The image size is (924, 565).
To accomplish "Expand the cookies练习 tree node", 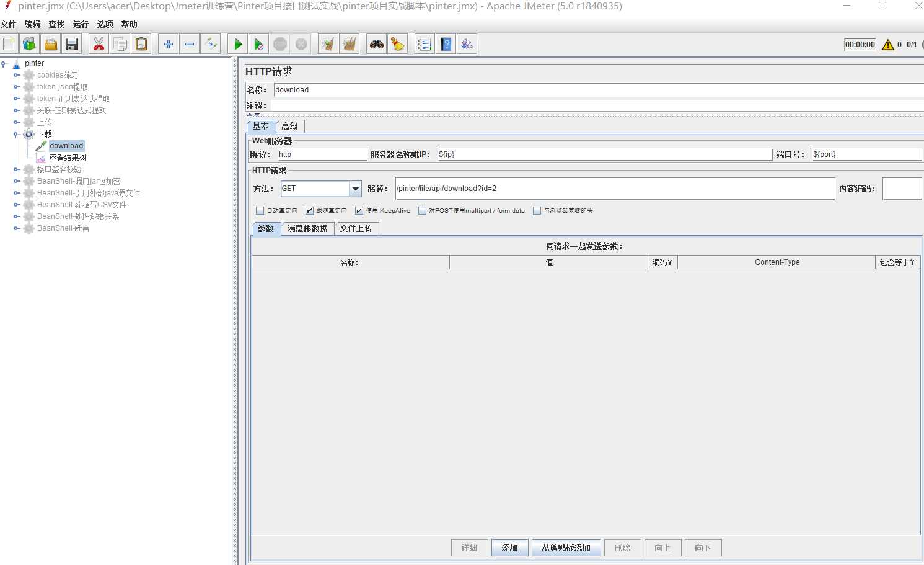I will click(16, 75).
